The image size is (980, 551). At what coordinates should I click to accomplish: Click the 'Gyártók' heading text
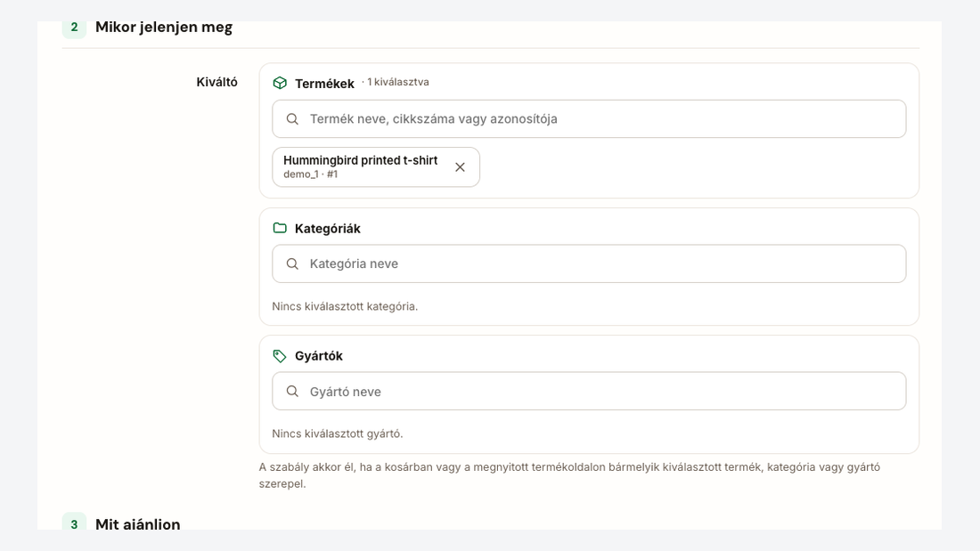click(319, 356)
